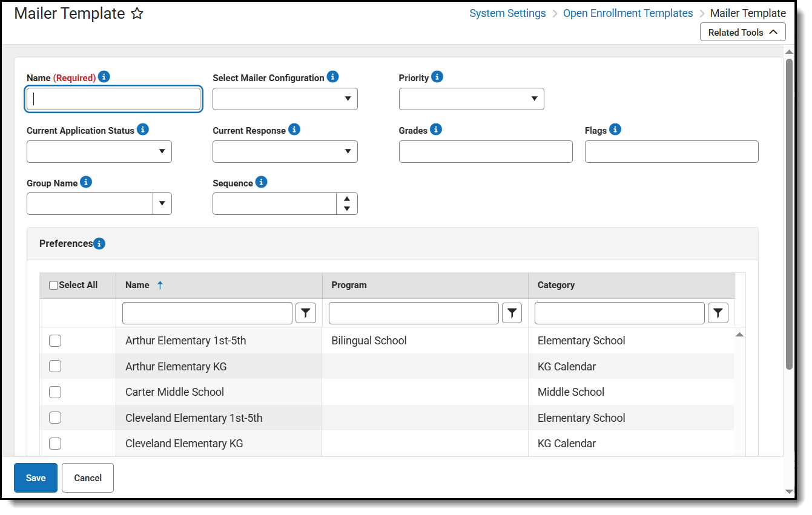Screen dimensions: 812x515
Task: Expand the Current Application Status dropdown
Action: click(99, 151)
